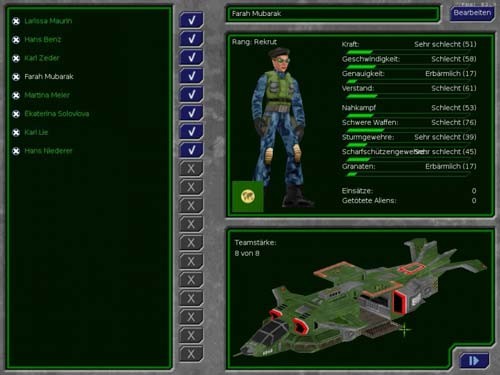
Task: Toggle the checkmark in Ekaterina Soloviova's row
Action: (x=191, y=113)
